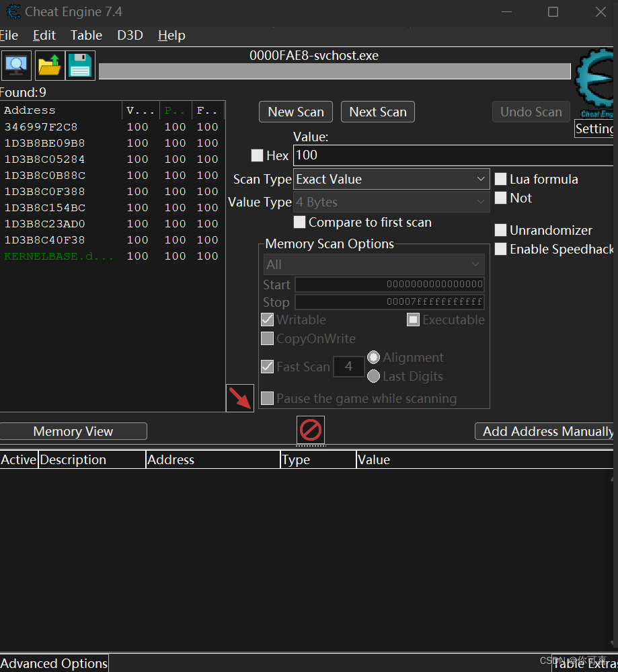Click the scan progress bar
The image size is (618, 672).
(x=335, y=71)
